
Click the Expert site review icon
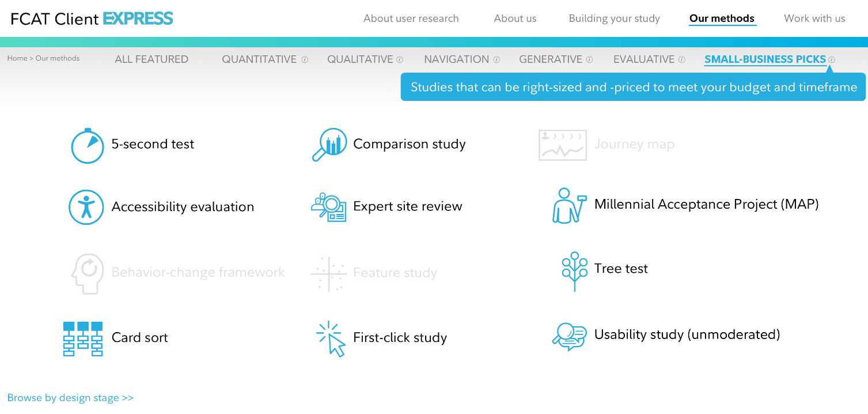point(328,208)
